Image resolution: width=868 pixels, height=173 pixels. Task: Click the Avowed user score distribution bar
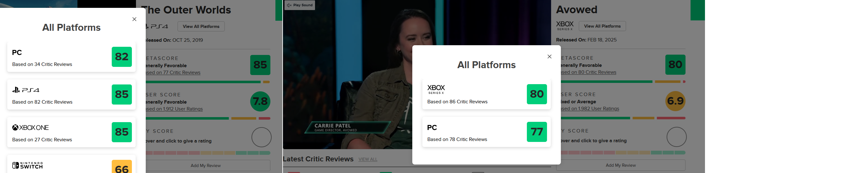pos(623,118)
